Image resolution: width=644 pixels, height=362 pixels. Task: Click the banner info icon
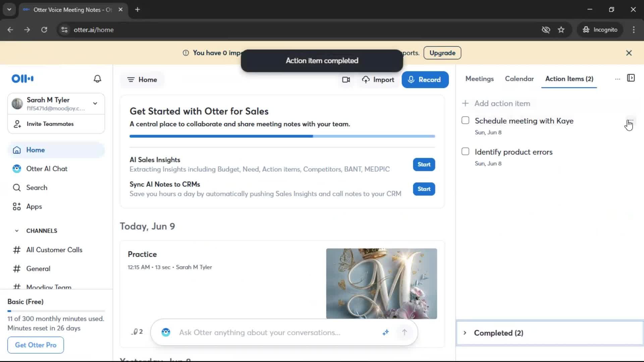(x=185, y=53)
